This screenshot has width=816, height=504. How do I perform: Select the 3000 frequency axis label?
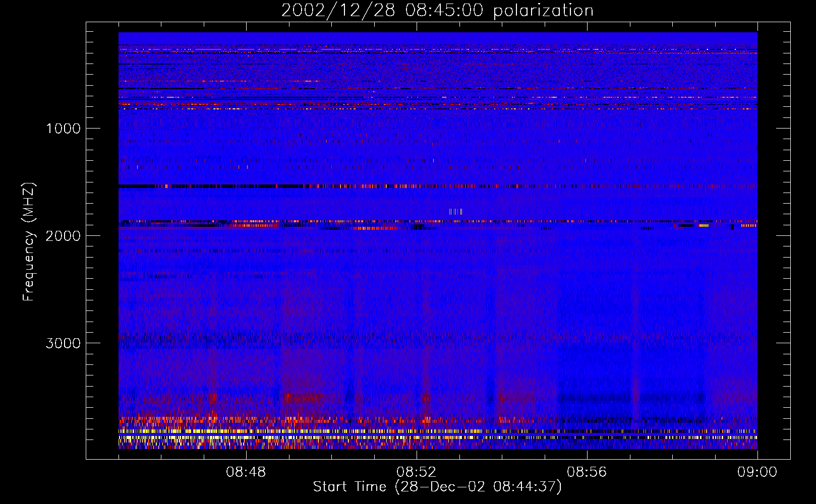[63, 343]
